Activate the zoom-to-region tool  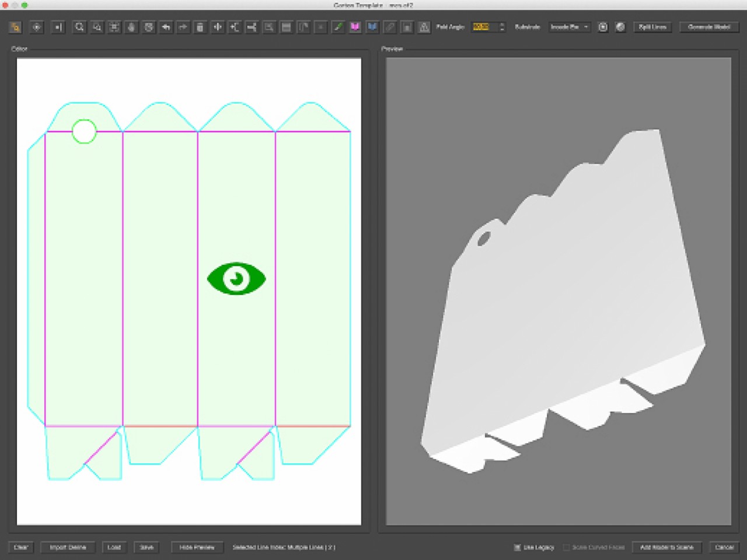(x=97, y=27)
